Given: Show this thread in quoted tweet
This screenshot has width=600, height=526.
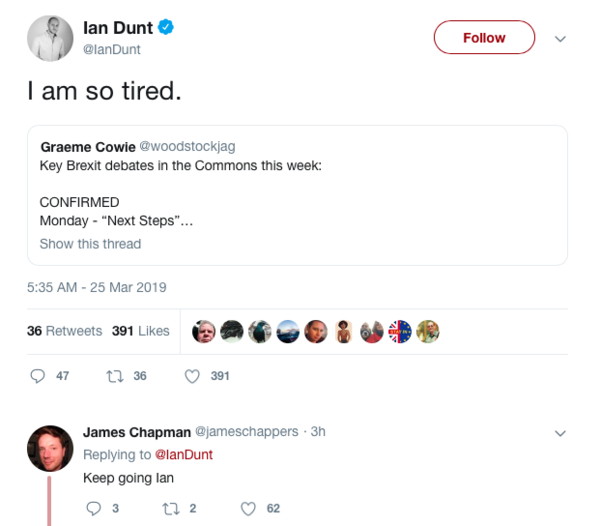Looking at the screenshot, I should coord(90,244).
